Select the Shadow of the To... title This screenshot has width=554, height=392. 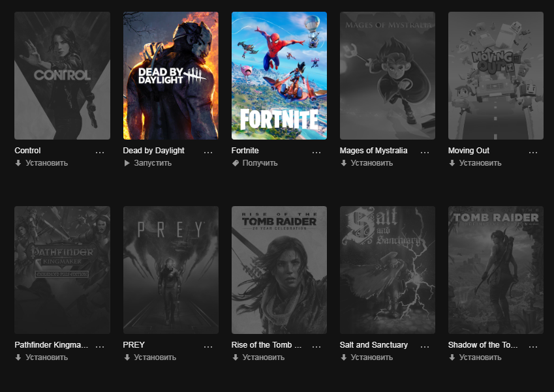(483, 345)
